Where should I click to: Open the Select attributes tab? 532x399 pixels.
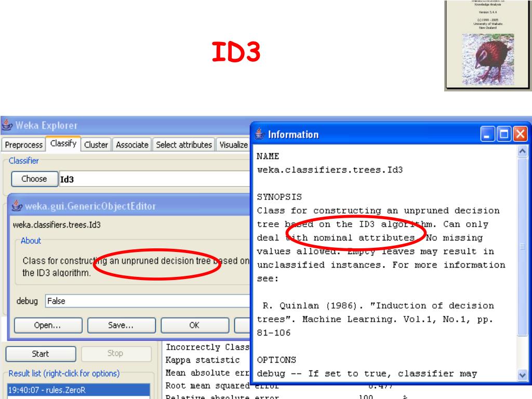pyautogui.click(x=184, y=145)
